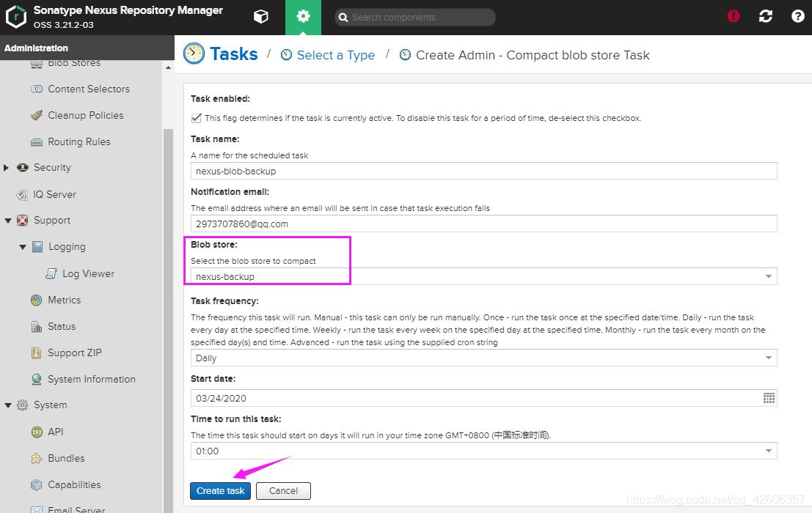Click the Logging icon
The image size is (812, 513).
[37, 247]
